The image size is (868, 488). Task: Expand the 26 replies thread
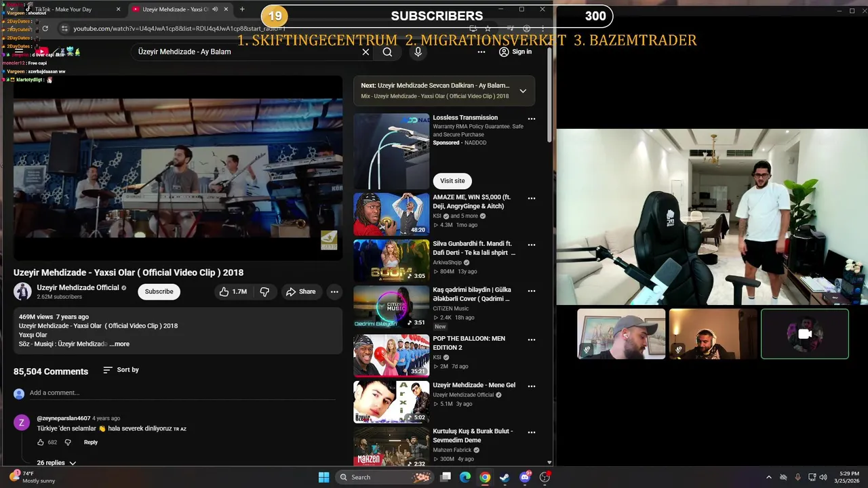(x=56, y=463)
